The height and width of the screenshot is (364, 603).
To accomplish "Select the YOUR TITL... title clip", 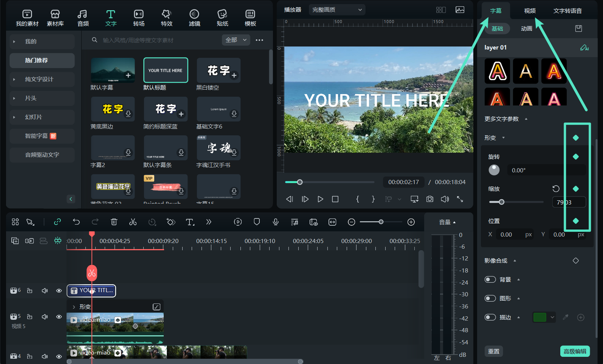I will (x=91, y=291).
